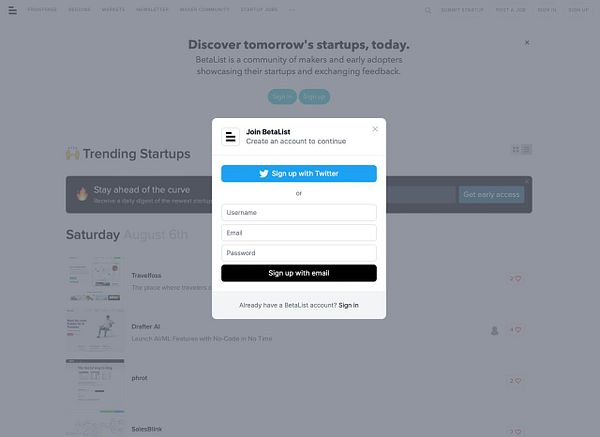The height and width of the screenshot is (437, 600).
Task: Open the Maker Community nav item
Action: pyautogui.click(x=205, y=10)
